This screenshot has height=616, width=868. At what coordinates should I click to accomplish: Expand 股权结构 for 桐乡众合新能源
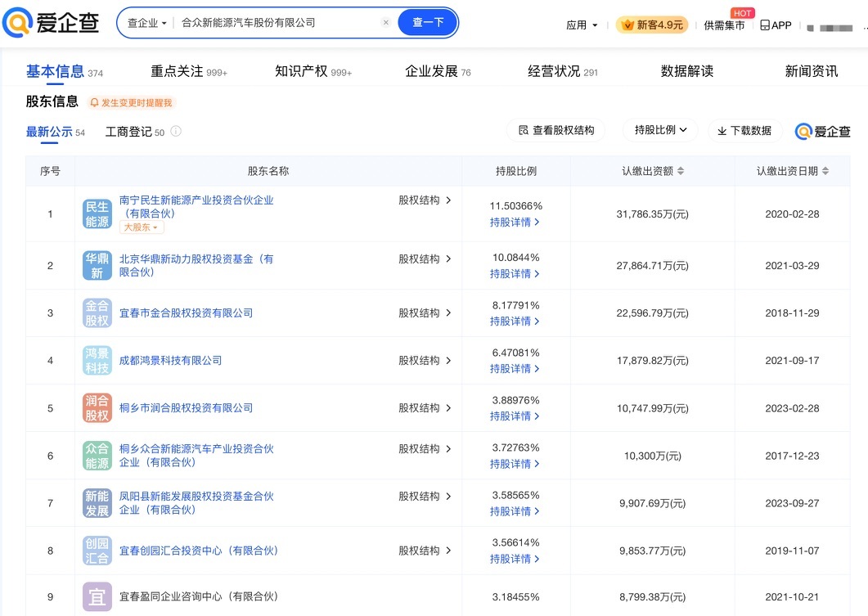click(x=425, y=449)
